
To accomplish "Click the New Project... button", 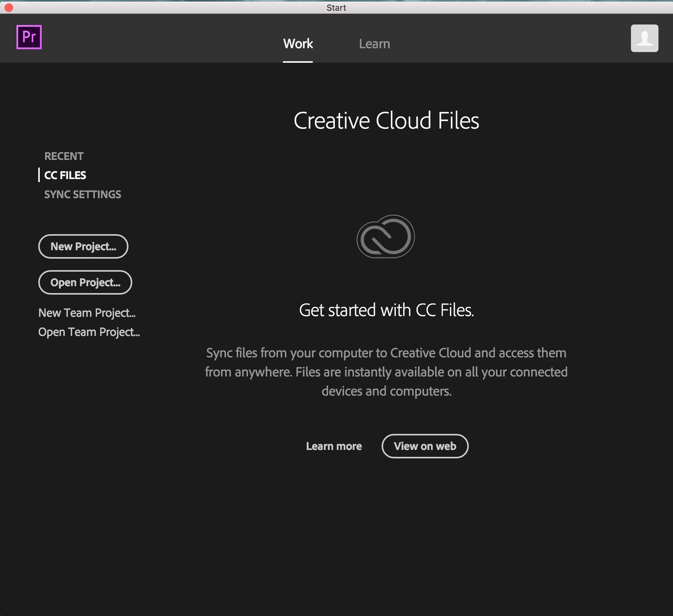I will [83, 246].
